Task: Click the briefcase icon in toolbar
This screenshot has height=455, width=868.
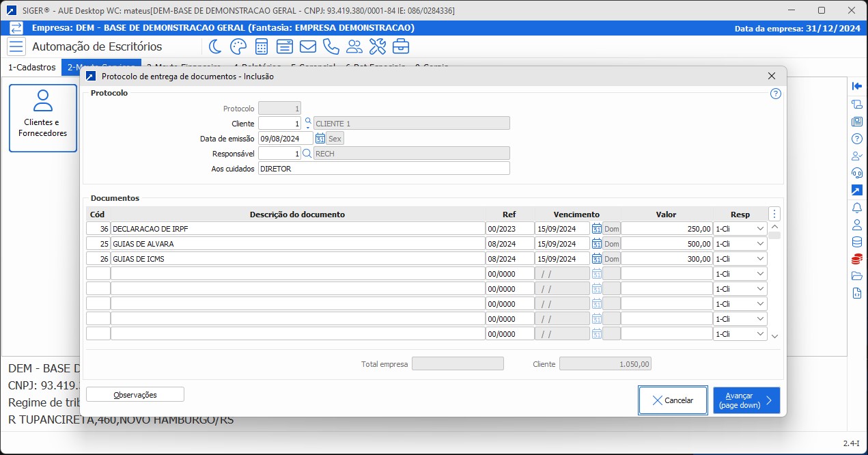Action: pyautogui.click(x=400, y=46)
